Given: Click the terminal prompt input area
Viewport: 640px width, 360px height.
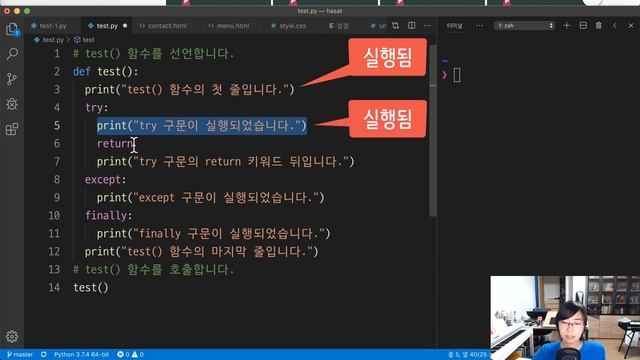Looking at the screenshot, I should point(457,75).
